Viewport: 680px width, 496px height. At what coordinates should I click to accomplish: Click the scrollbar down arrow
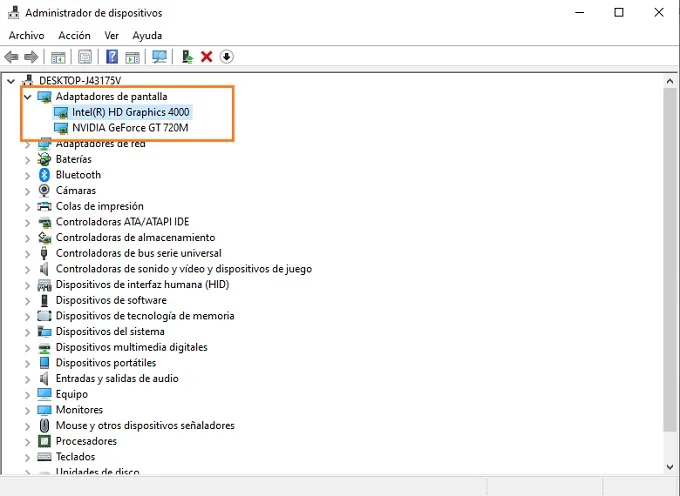[670, 467]
